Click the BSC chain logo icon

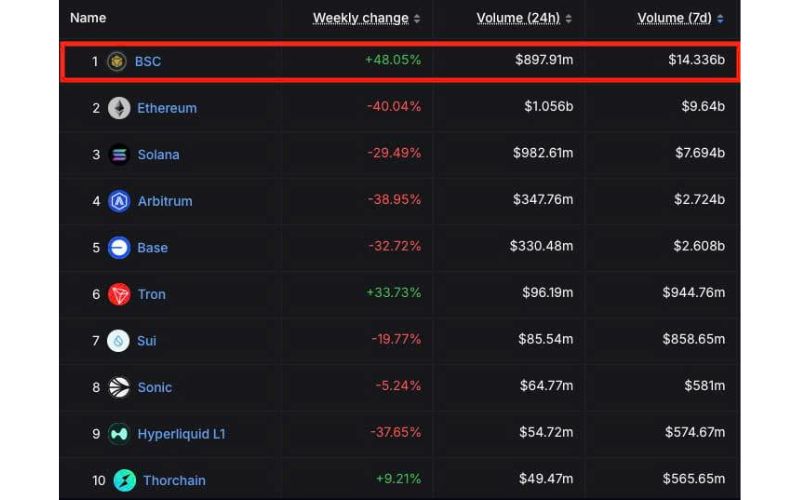pos(117,61)
